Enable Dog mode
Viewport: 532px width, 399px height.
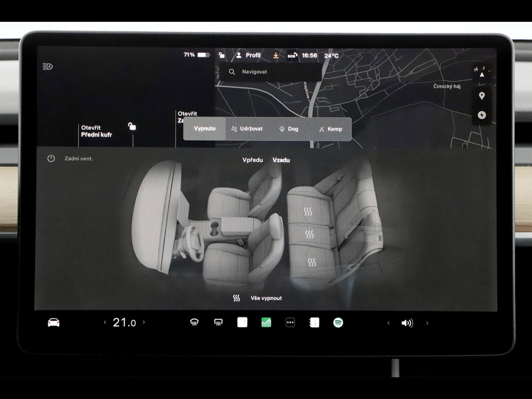(289, 129)
